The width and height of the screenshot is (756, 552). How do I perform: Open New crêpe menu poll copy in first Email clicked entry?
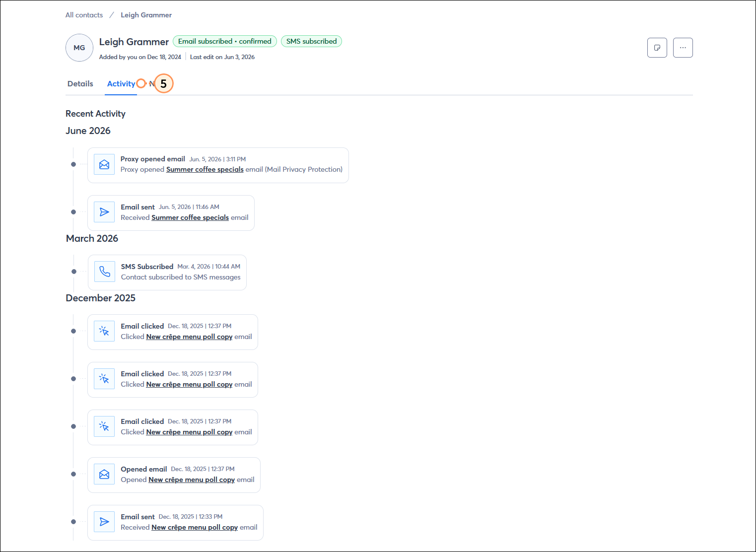coord(189,337)
